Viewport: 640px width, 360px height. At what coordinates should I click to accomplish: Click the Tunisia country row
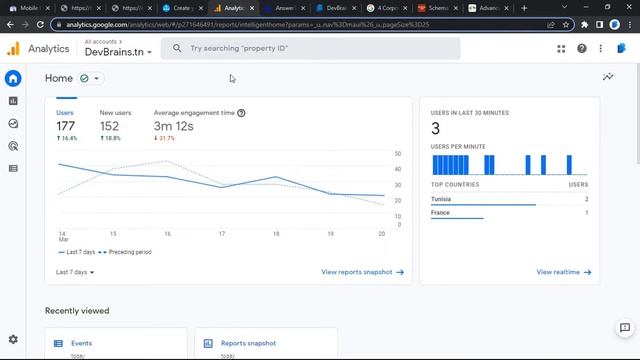pyautogui.click(x=509, y=200)
